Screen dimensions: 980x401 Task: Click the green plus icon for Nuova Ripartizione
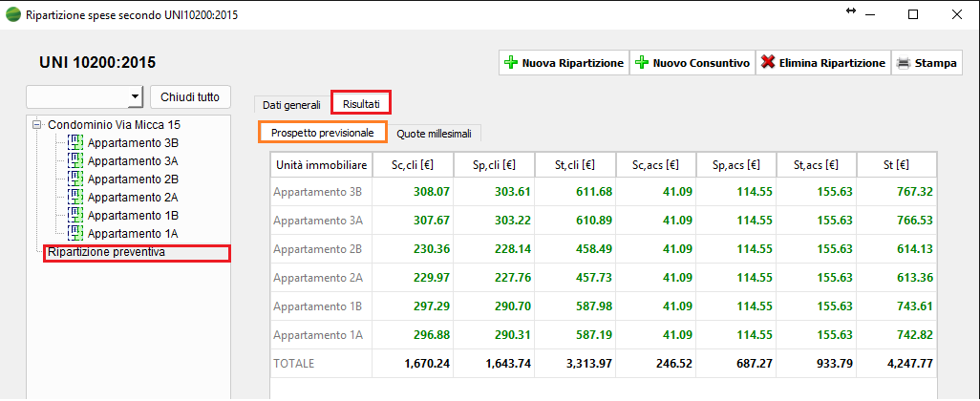[x=511, y=63]
